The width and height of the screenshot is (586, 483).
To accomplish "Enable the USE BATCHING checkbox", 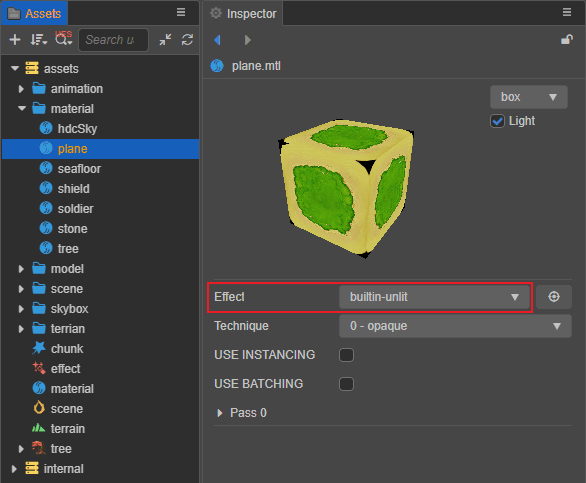I will click(346, 384).
